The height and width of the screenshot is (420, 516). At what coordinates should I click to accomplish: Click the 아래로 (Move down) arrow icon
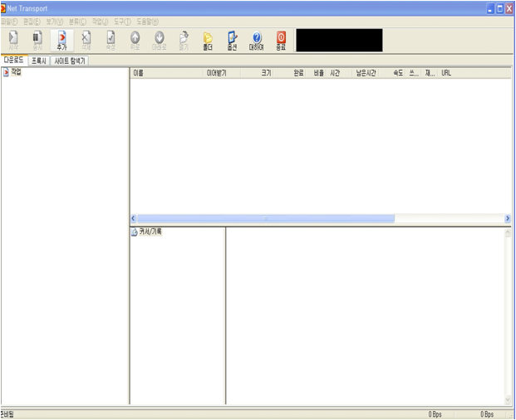[x=160, y=41]
